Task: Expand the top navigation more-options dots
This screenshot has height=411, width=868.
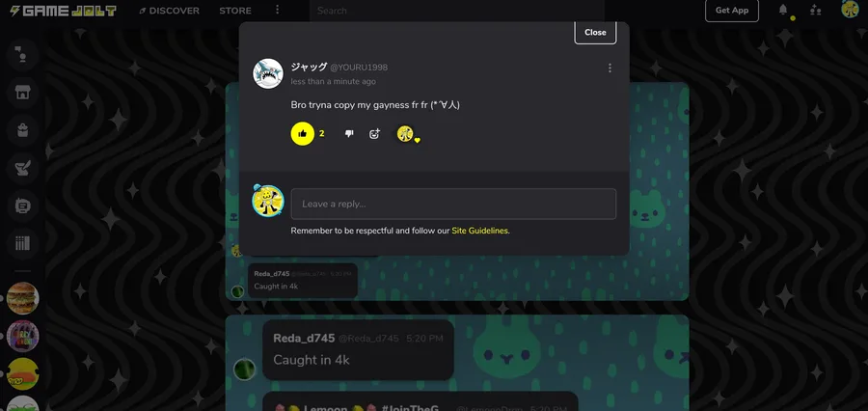Action: click(278, 10)
